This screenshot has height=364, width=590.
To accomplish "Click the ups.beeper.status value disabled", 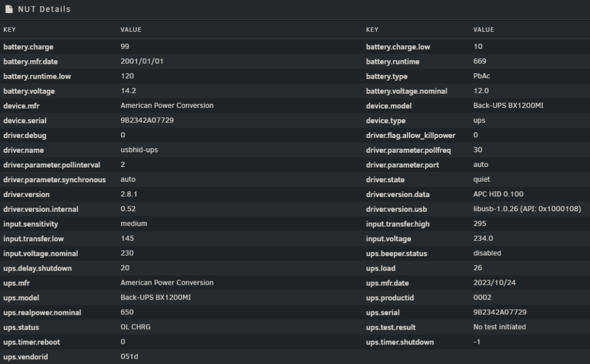I will click(487, 253).
